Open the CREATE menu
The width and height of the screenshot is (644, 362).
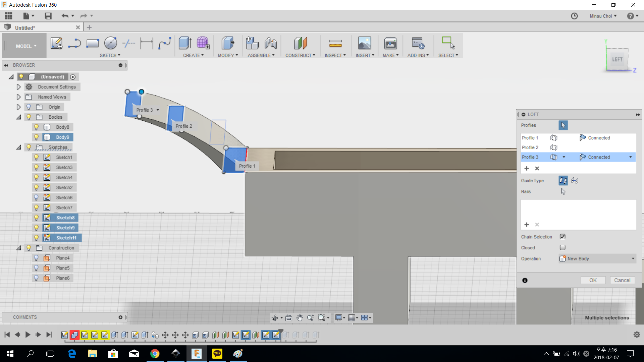tap(193, 55)
